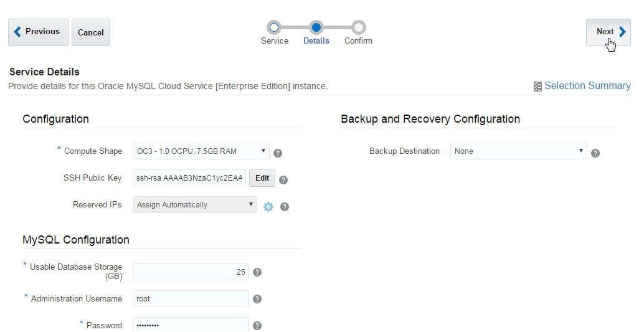Click the help icon beside the Password field
The image size is (644, 332).
257,326
